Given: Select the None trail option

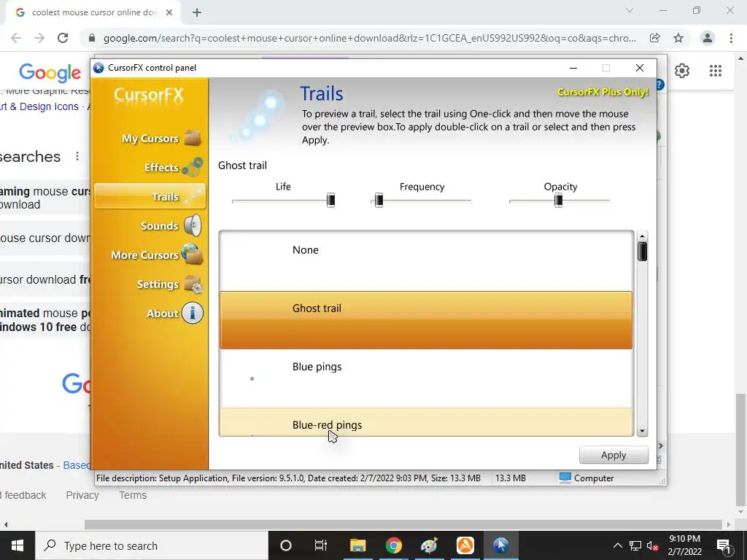Looking at the screenshot, I should (x=426, y=262).
